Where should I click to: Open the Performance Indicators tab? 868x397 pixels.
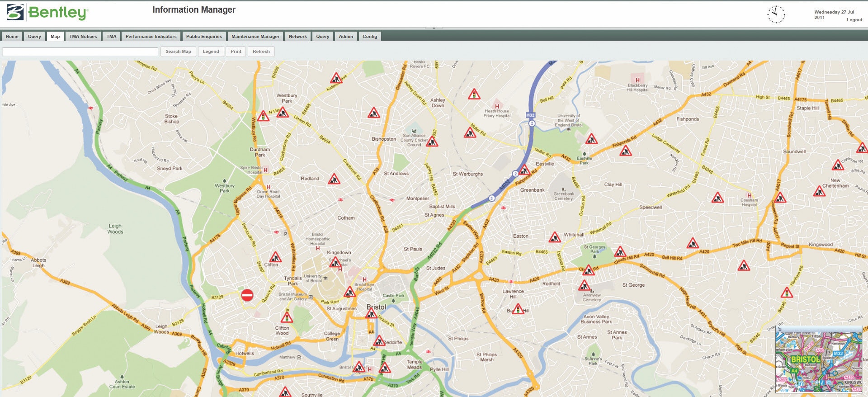click(x=151, y=37)
